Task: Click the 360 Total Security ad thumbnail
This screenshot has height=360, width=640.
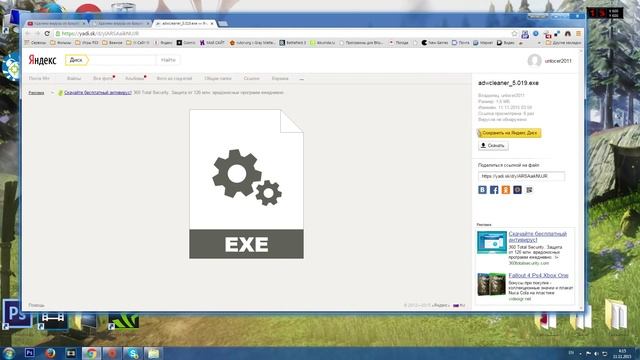Action: 492,242
